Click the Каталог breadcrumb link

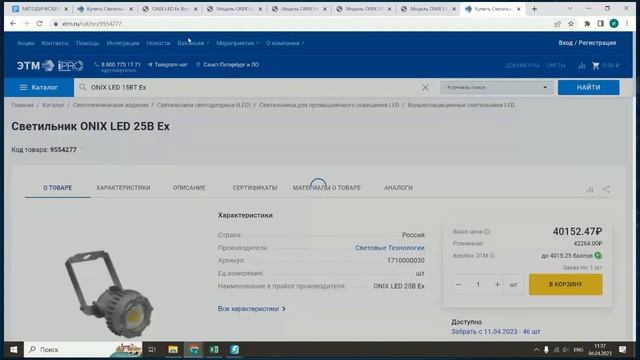(x=53, y=105)
